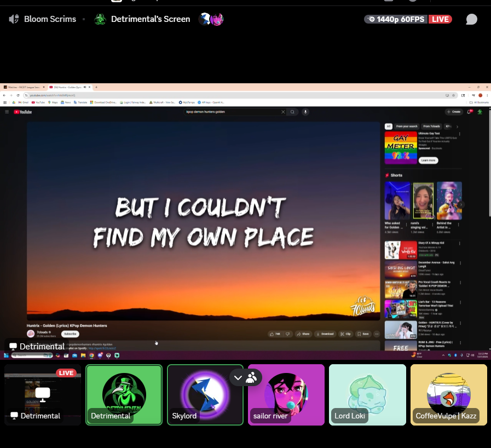The width and height of the screenshot is (491, 448).
Task: Subscribe to the 7clouds channel
Action: pyautogui.click(x=70, y=334)
